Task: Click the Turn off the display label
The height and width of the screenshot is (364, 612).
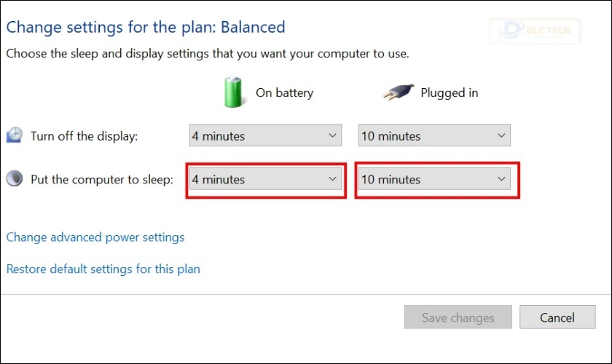Action: pyautogui.click(x=84, y=136)
